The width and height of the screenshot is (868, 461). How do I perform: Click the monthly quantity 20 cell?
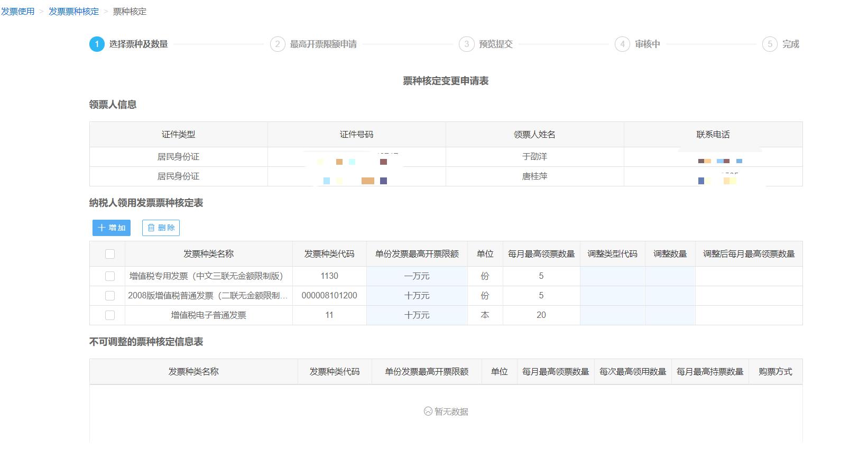541,315
